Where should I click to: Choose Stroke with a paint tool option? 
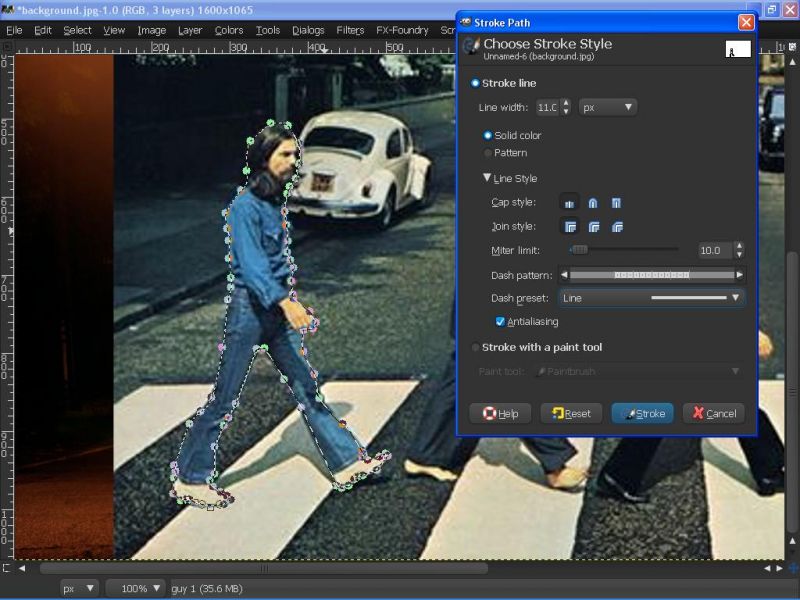[x=537, y=347]
